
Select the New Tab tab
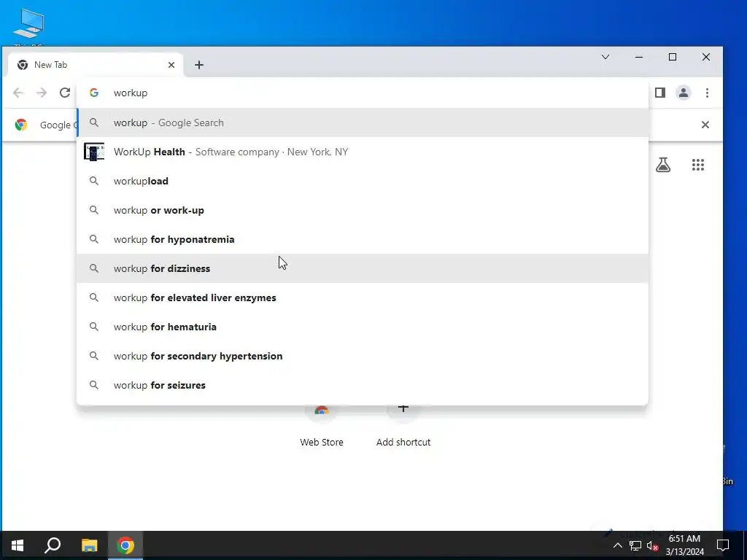tap(96, 65)
